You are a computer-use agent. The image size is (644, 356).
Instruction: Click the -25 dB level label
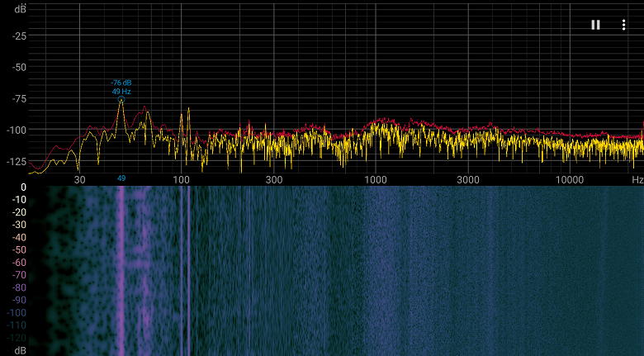click(19, 36)
